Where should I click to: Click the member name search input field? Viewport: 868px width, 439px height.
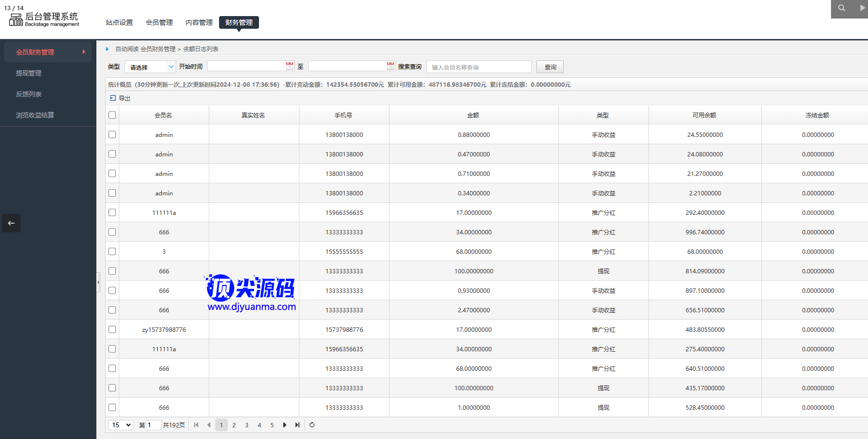point(479,67)
